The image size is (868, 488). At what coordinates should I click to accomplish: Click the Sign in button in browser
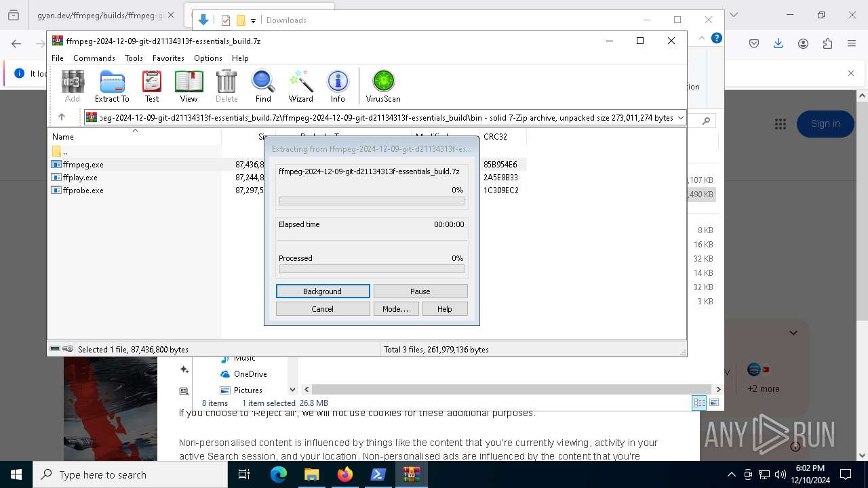pyautogui.click(x=825, y=123)
